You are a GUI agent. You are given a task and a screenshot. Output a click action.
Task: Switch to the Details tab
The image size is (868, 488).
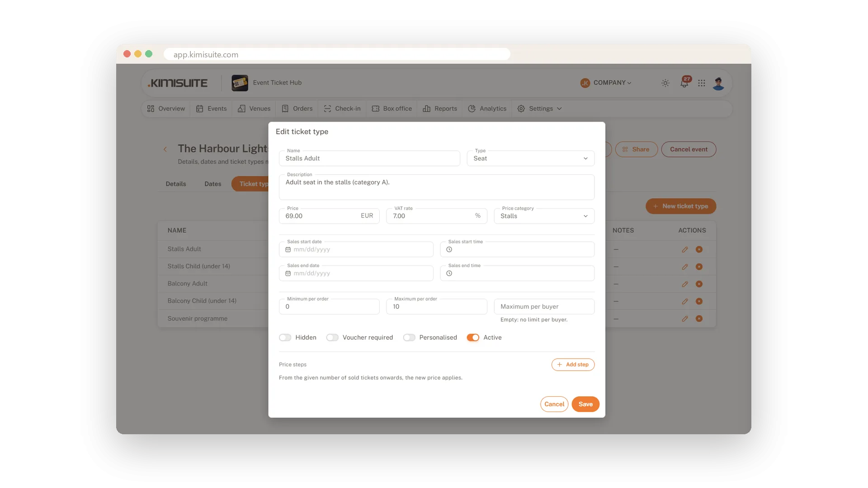(x=176, y=184)
